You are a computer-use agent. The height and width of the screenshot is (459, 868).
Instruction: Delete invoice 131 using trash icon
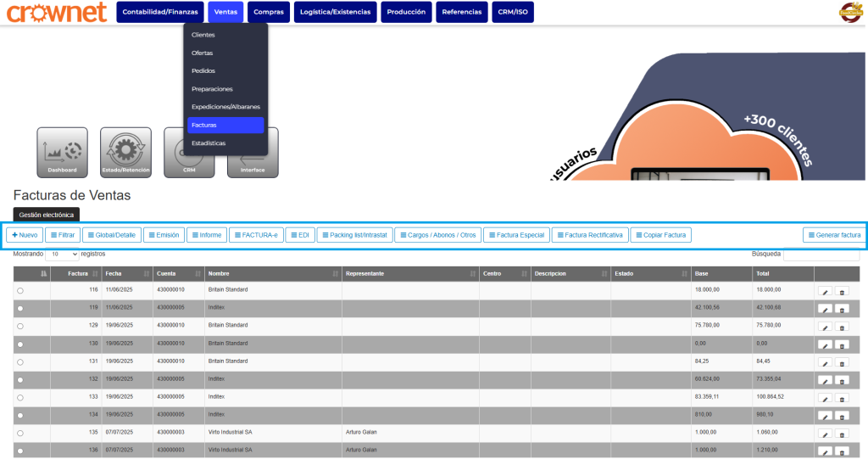(x=842, y=362)
